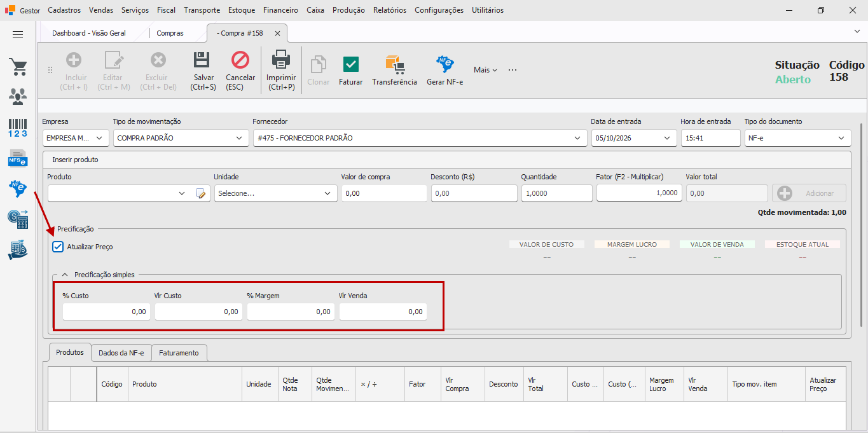Screen dimensions: 868x433
Task: Open the people sidebar icon
Action: coord(18,97)
